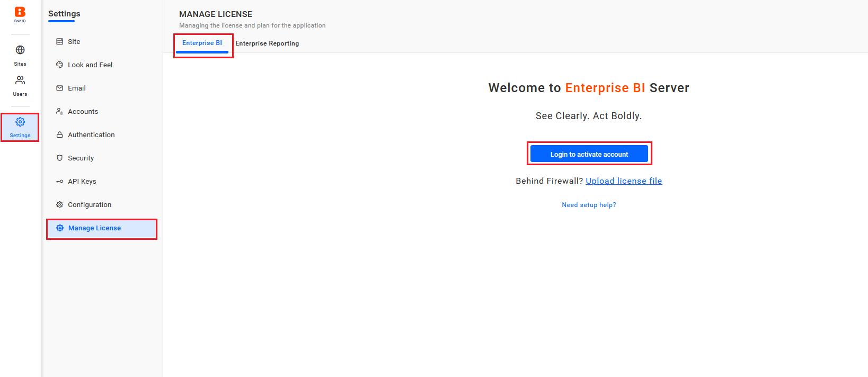
Task: Click 'Welcome to Enterprise BI Server' heading
Action: (589, 88)
